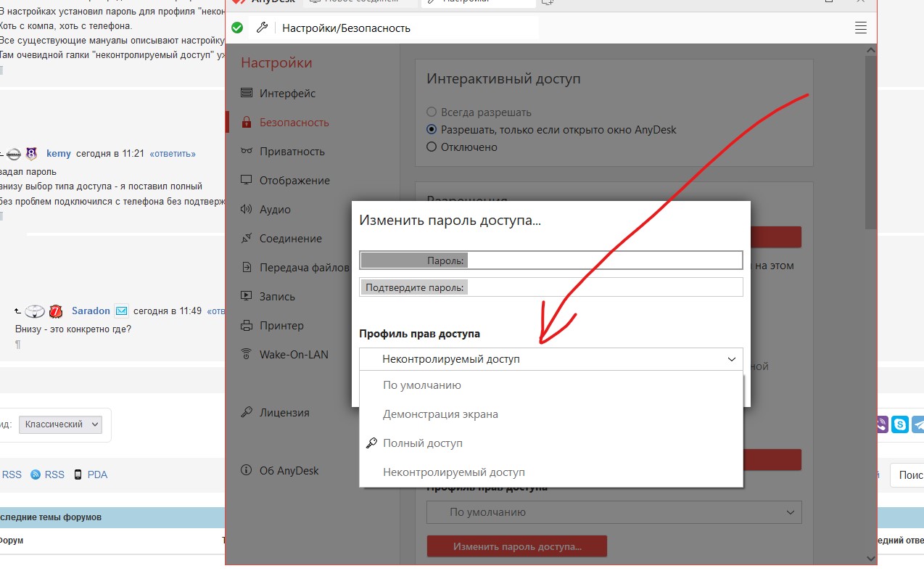The height and width of the screenshot is (571, 924).
Task: Open the RSS link just before PDA
Action: pyautogui.click(x=54, y=475)
